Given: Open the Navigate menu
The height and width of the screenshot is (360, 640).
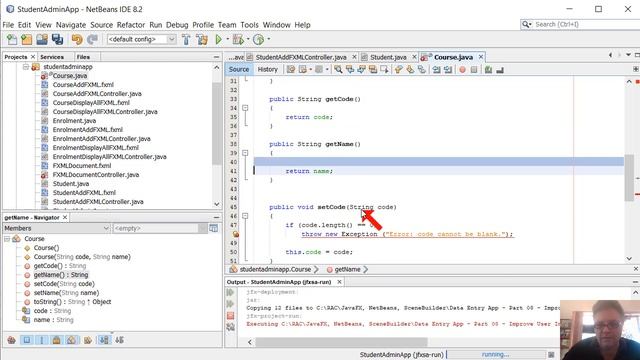Looking at the screenshot, I should [x=71, y=25].
